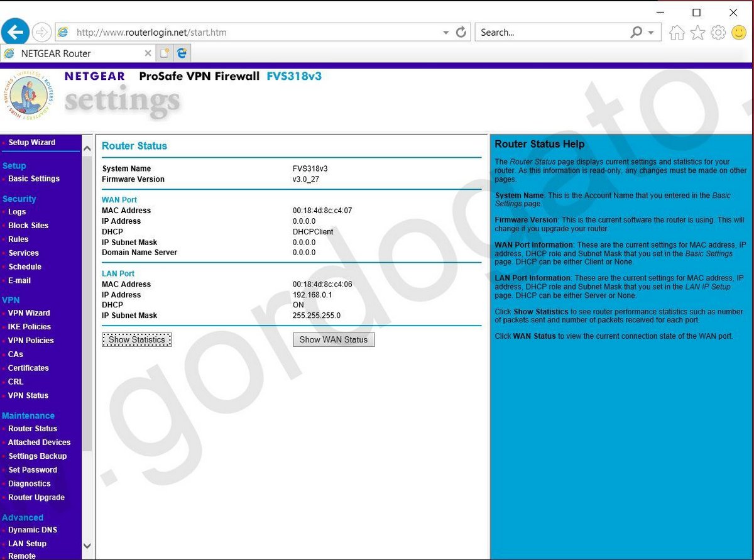754x560 pixels.
Task: Open browser tools gear icon
Action: [x=718, y=33]
